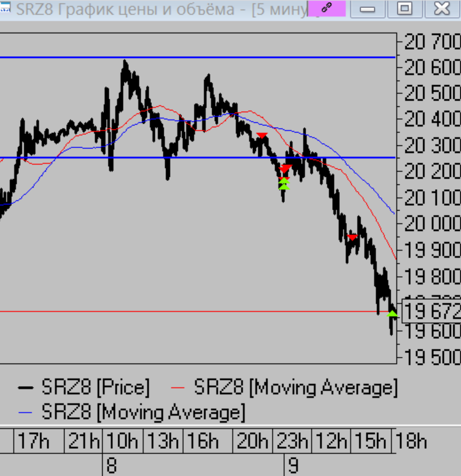
Task: Select the red sell marker near 20 300
Action: point(262,135)
